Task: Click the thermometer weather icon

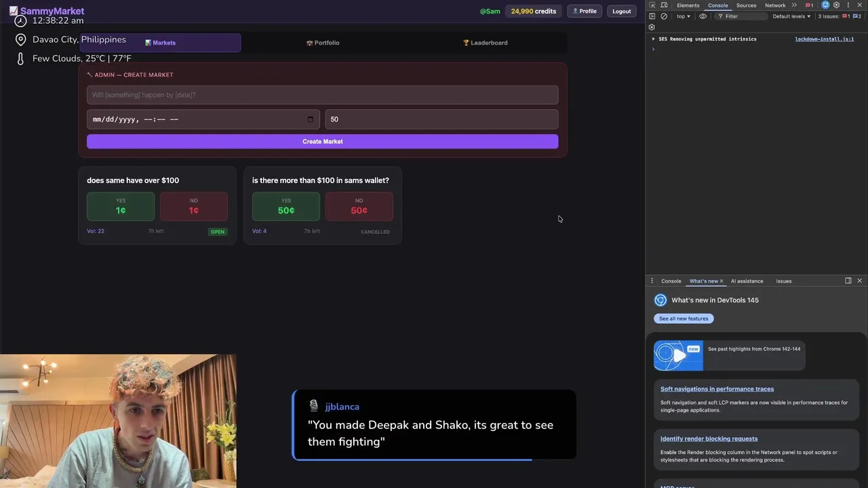Action: (x=20, y=59)
